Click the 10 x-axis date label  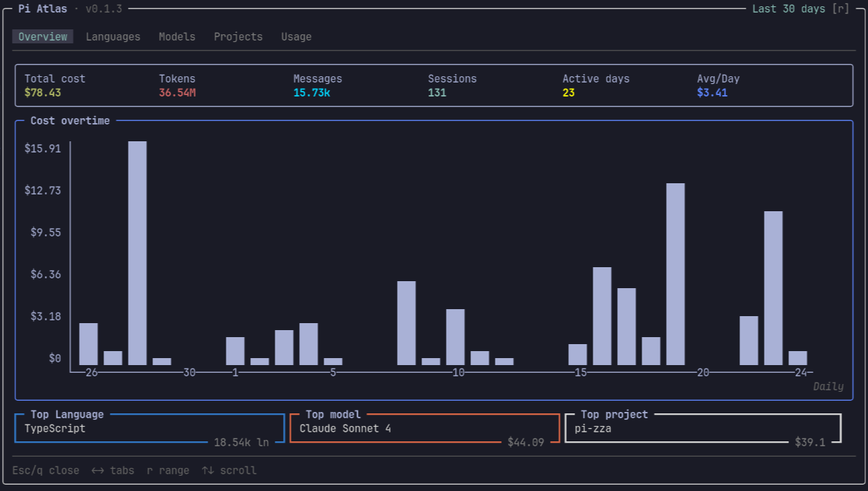[x=458, y=372]
